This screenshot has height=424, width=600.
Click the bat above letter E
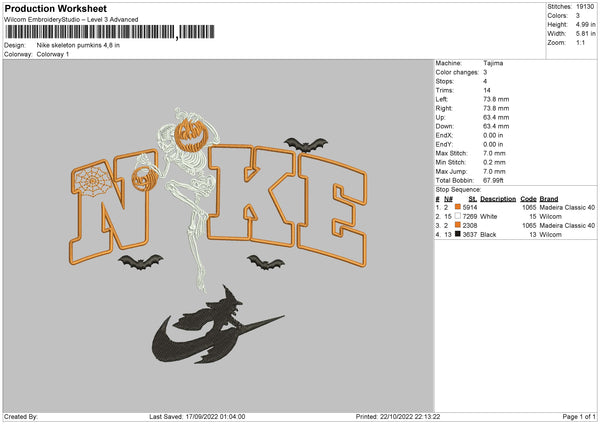point(306,145)
